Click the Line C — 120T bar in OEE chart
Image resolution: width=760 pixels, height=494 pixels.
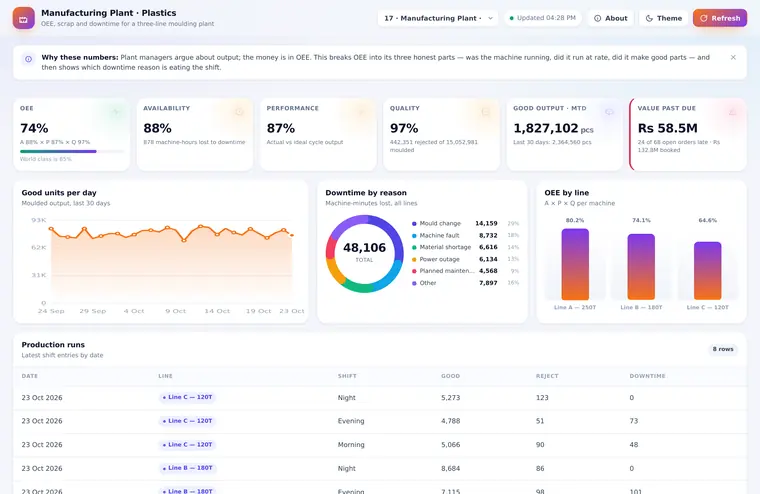pyautogui.click(x=707, y=271)
